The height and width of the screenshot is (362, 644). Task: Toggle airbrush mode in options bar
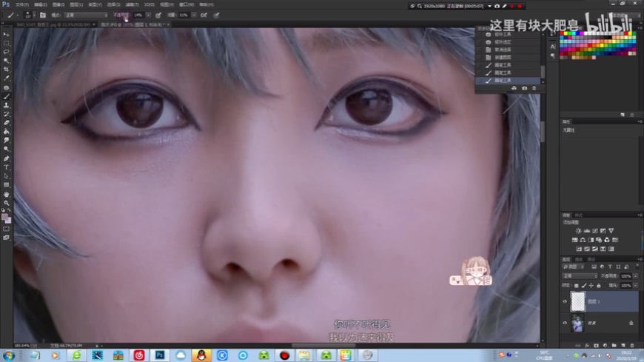tap(204, 16)
